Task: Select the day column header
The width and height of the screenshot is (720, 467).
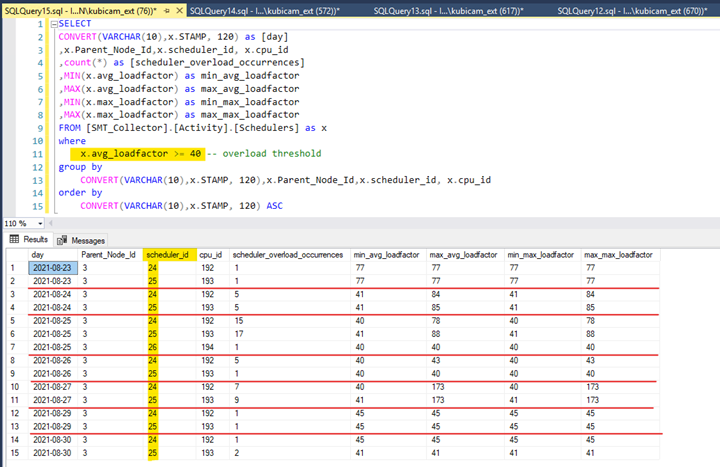Action: [53, 255]
